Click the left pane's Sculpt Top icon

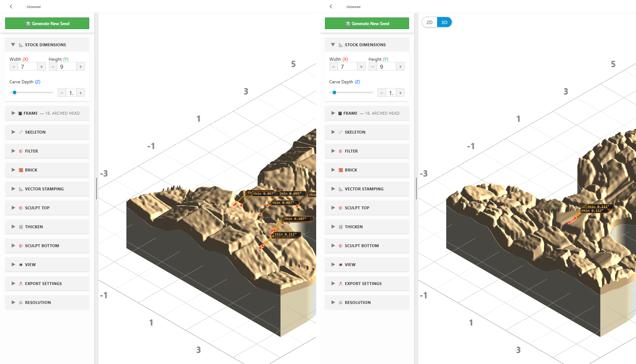(x=21, y=208)
